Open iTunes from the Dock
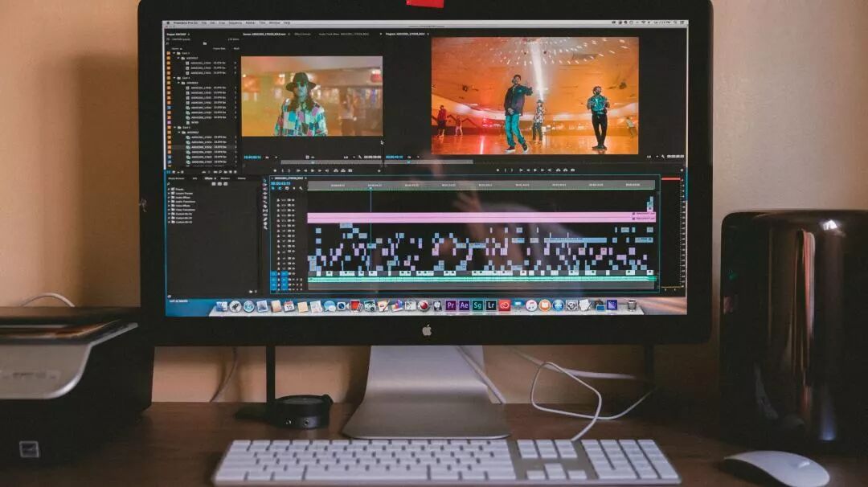 pyautogui.click(x=530, y=305)
